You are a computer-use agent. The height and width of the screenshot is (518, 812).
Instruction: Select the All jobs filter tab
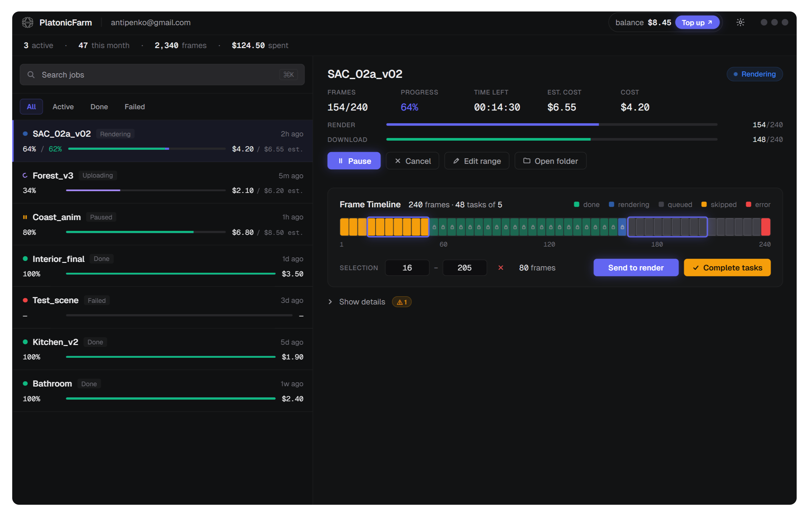(31, 107)
